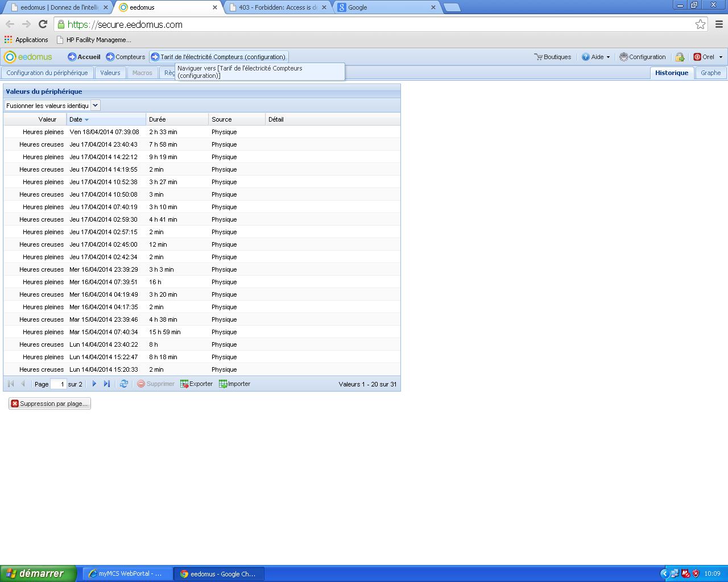Reload the page in Chrome

click(x=43, y=24)
